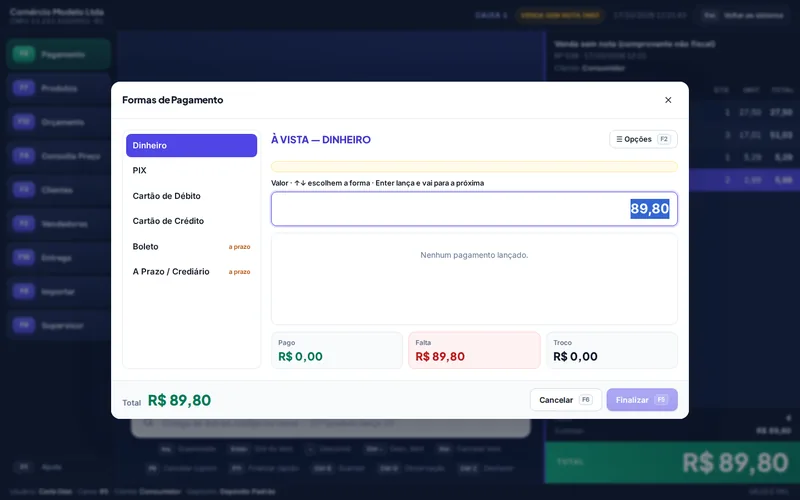Open Clientes in the background sidebar

tap(59, 190)
